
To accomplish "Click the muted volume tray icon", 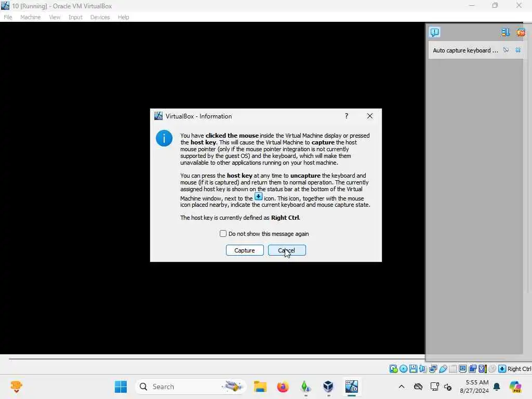I will [448, 387].
